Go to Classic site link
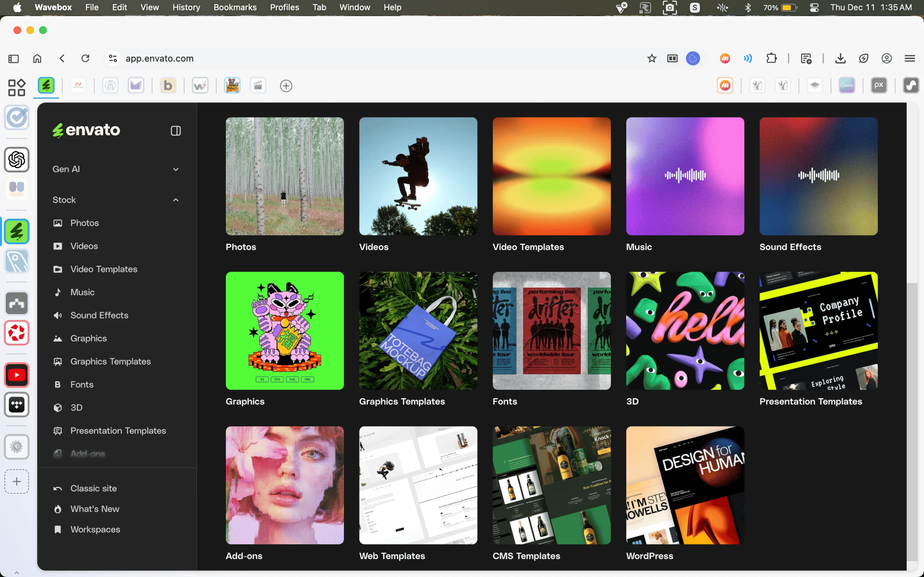Screen dimensions: 924x577 click(93, 488)
